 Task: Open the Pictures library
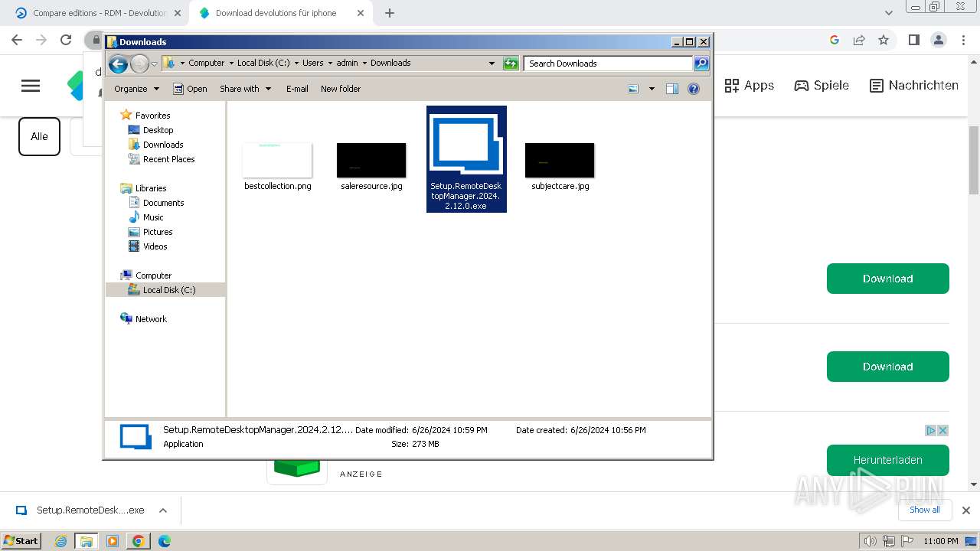158,232
